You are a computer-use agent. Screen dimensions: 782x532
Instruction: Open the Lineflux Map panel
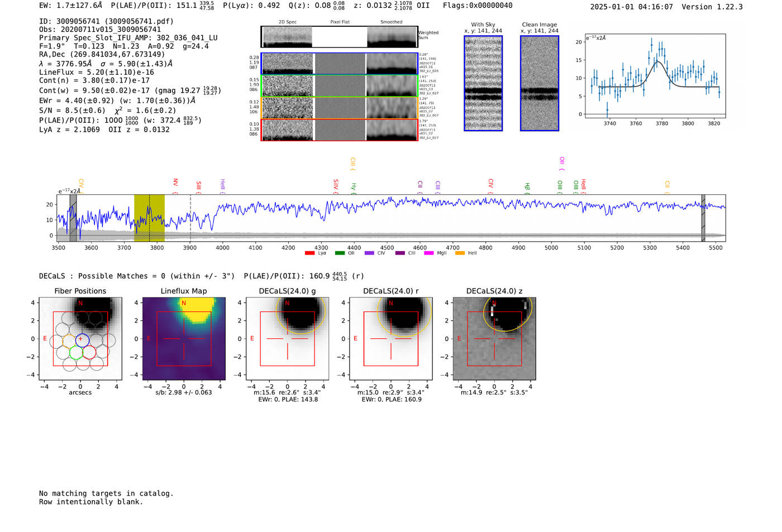184,339
